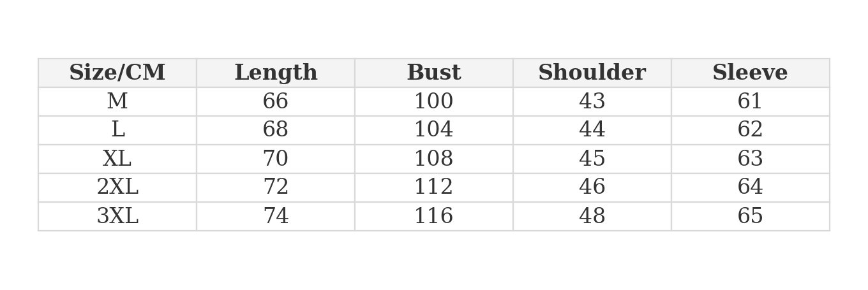This screenshot has height=290, width=868.
Task: Click the sleeve value 61
Action: tap(750, 102)
